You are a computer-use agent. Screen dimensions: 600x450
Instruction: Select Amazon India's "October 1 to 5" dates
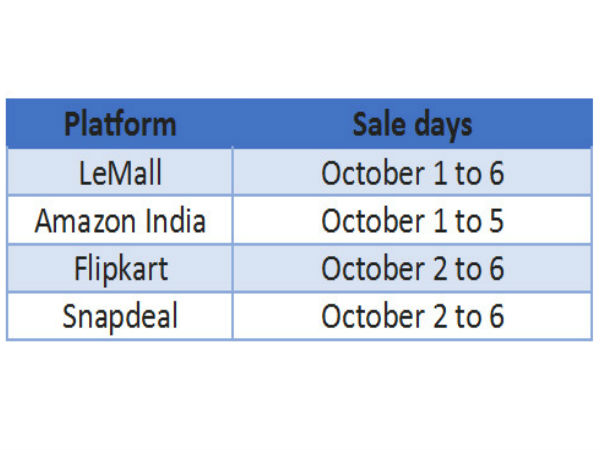point(412,221)
